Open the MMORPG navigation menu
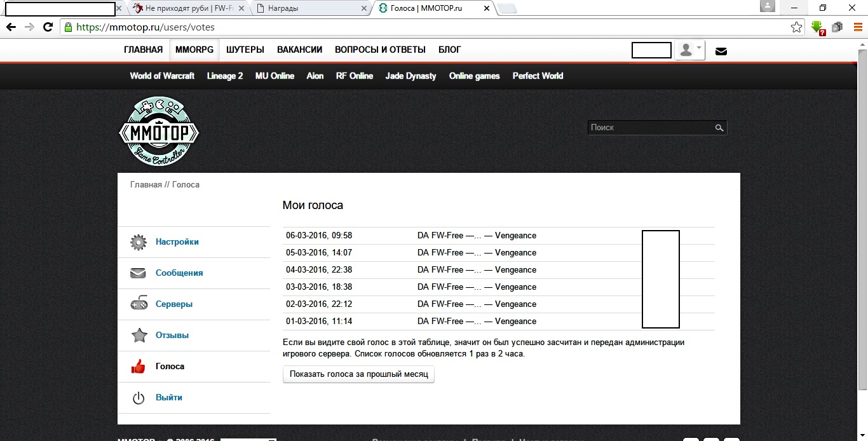The image size is (868, 441). click(194, 50)
